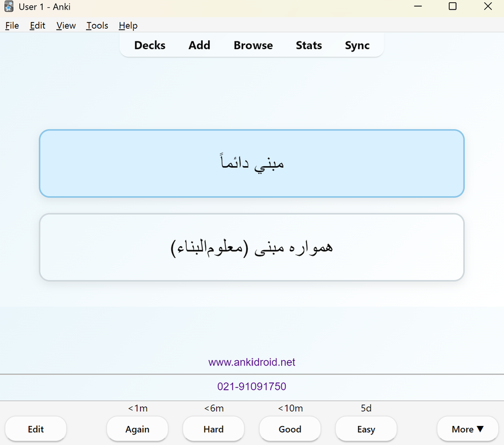Open the View menu
The image size is (504, 445).
66,26
